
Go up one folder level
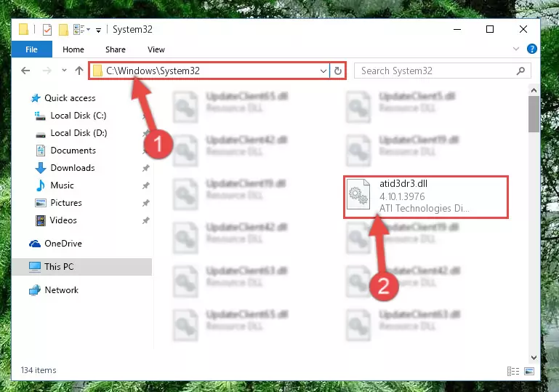pyautogui.click(x=79, y=71)
